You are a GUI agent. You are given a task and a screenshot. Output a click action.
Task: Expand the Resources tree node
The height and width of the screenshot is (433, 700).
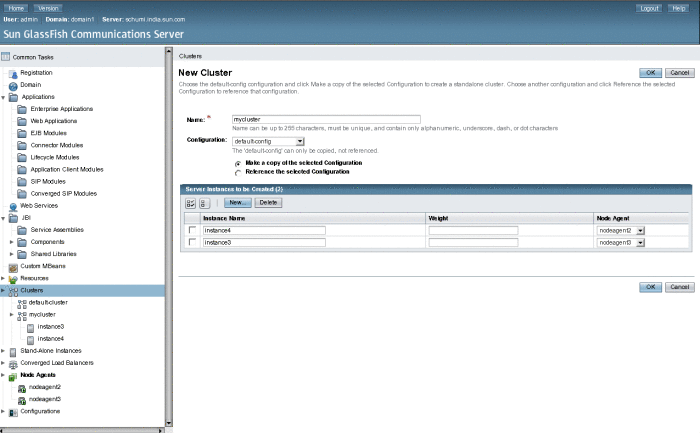coord(3,278)
